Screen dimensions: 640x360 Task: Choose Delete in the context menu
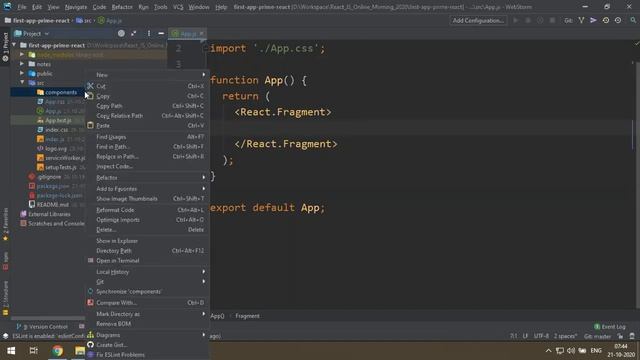point(147,229)
